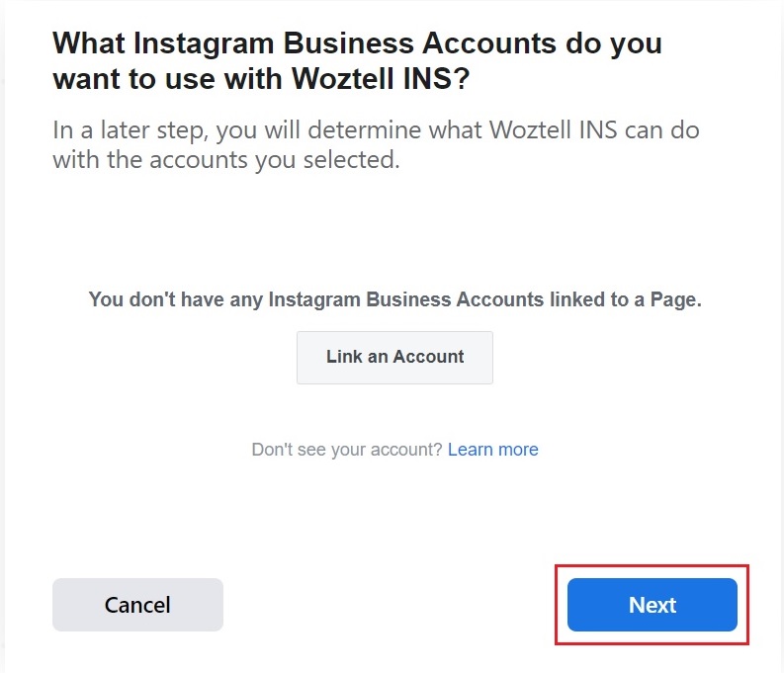
Task: Click the Instagram Business Accounts heading
Action: (357, 61)
